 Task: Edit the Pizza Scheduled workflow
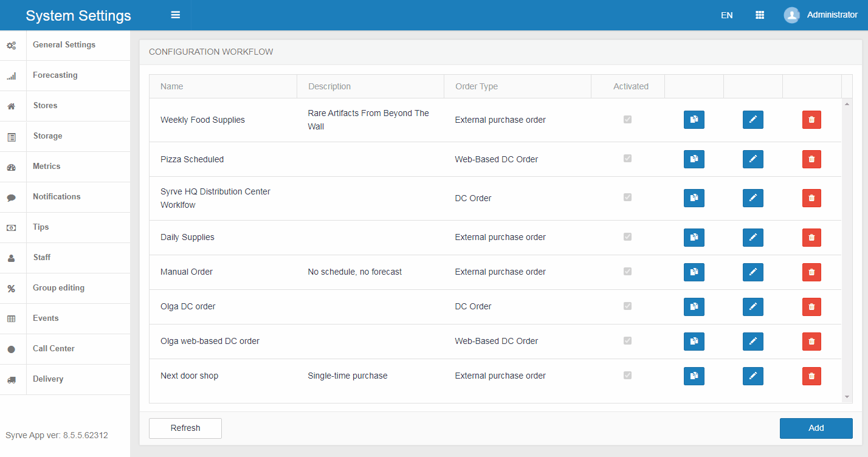(753, 159)
